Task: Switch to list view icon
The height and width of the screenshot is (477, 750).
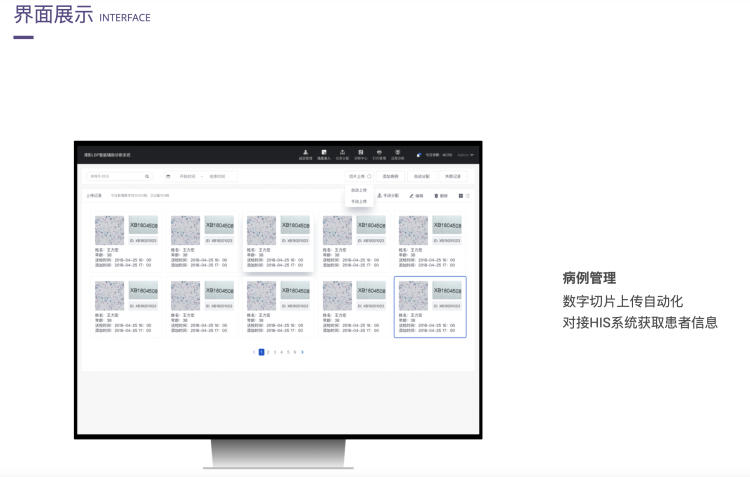Action: click(468, 196)
